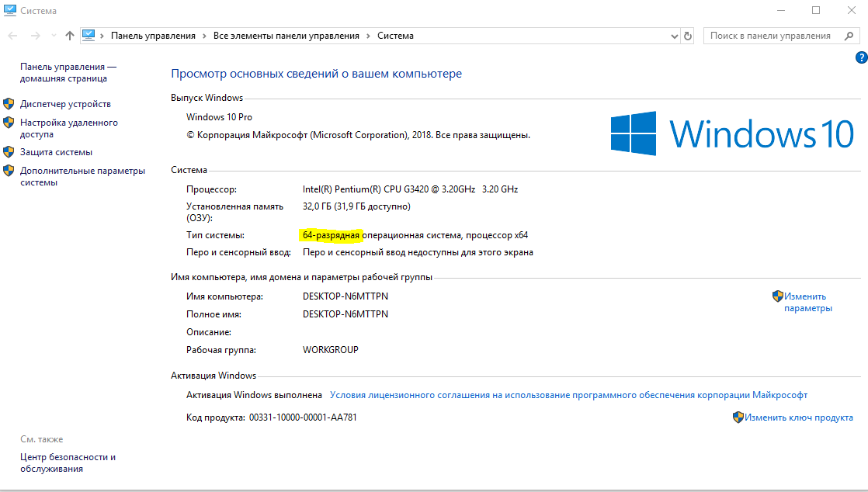Viewport: 868px width, 492px height.
Task: Go forward with the right arrow
Action: (x=35, y=36)
